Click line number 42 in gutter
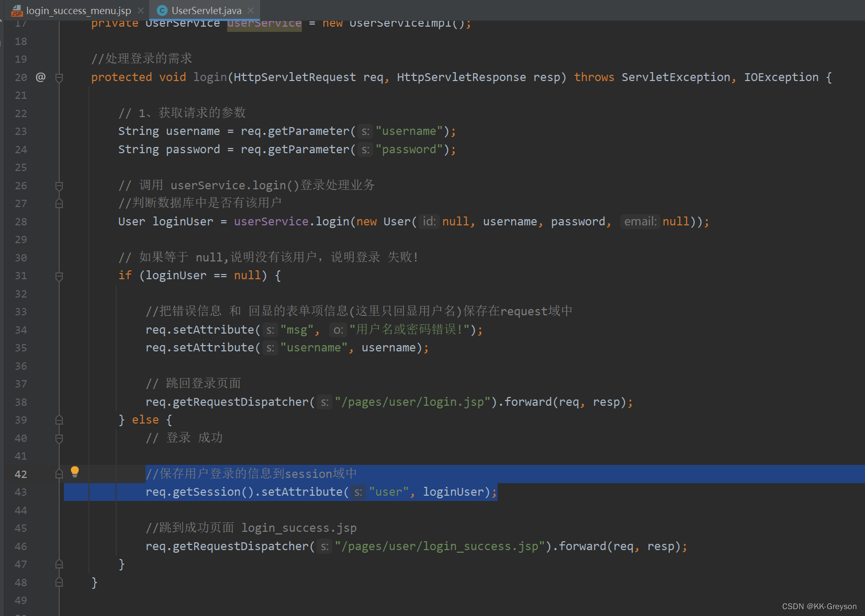Image resolution: width=865 pixels, height=616 pixels. tap(21, 474)
